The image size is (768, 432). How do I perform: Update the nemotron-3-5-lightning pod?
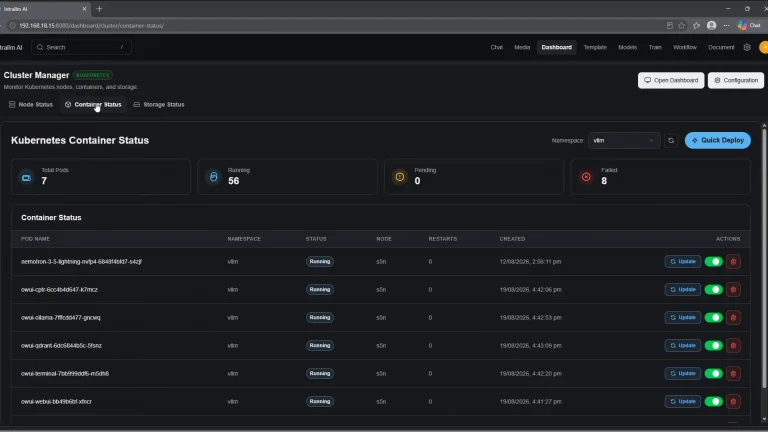coord(683,262)
